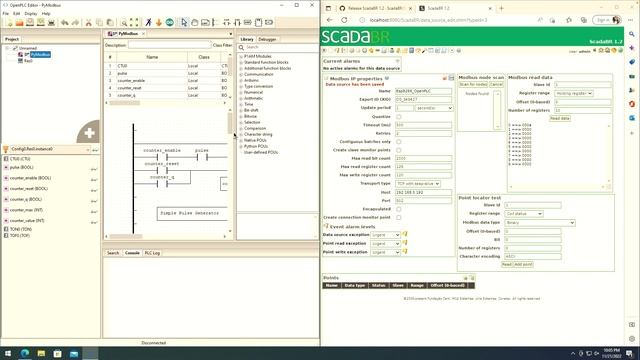Screen dimensions: 640x360
Task: Click power rail tool in OpenPLC toolbar
Action: tap(216, 22)
